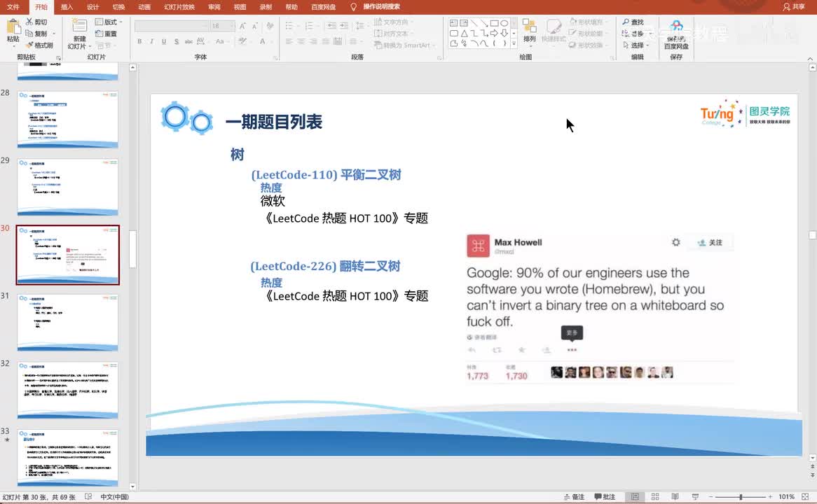Select the down arrow shape in gallery
The height and width of the screenshot is (504, 817).
click(504, 34)
